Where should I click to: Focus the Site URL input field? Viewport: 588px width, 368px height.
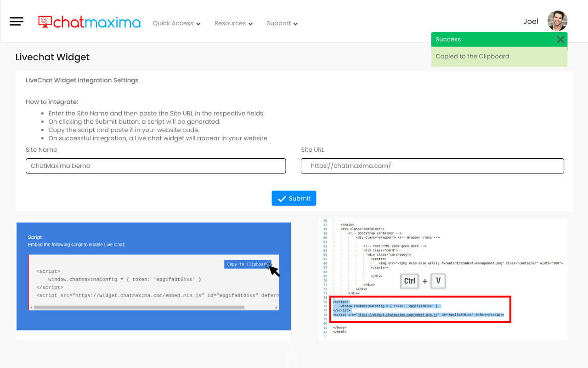[432, 166]
